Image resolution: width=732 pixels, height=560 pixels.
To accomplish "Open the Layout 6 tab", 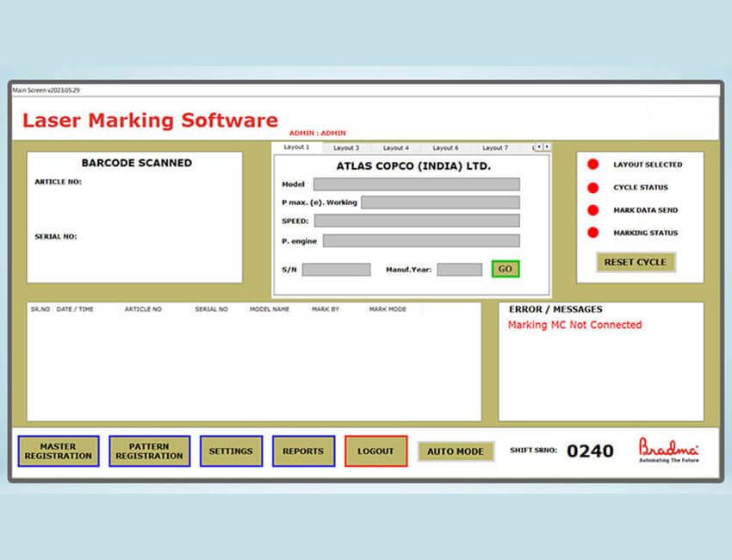I will click(446, 147).
